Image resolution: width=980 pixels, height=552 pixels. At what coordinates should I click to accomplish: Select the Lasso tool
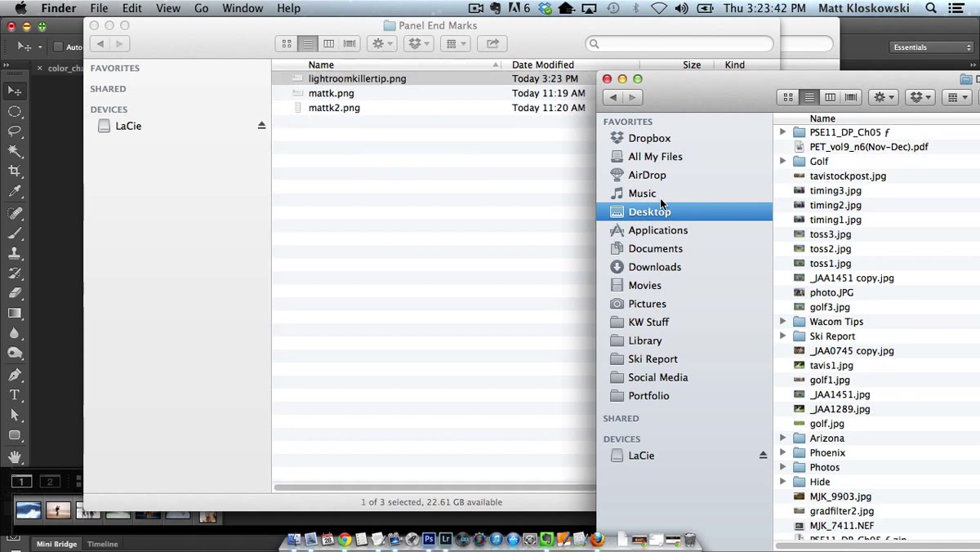(15, 131)
